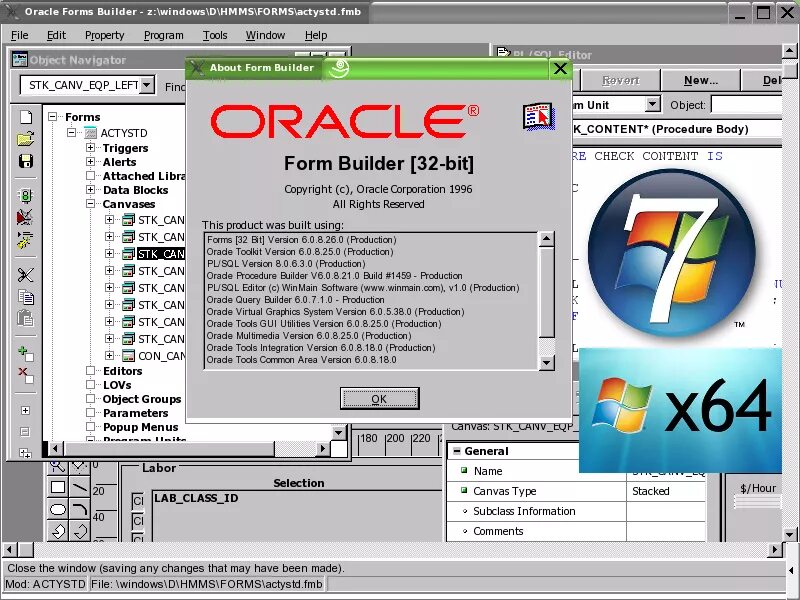Open the Program Unit type dropdown

point(653,105)
